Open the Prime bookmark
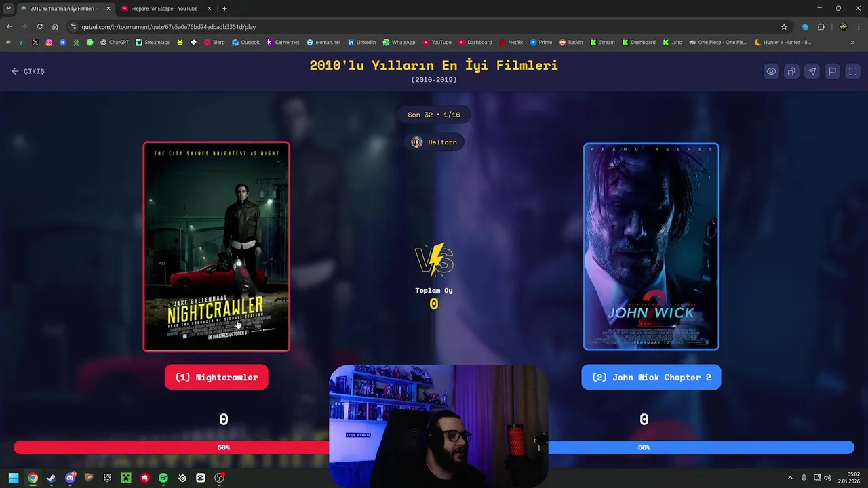868x488 pixels. click(541, 42)
